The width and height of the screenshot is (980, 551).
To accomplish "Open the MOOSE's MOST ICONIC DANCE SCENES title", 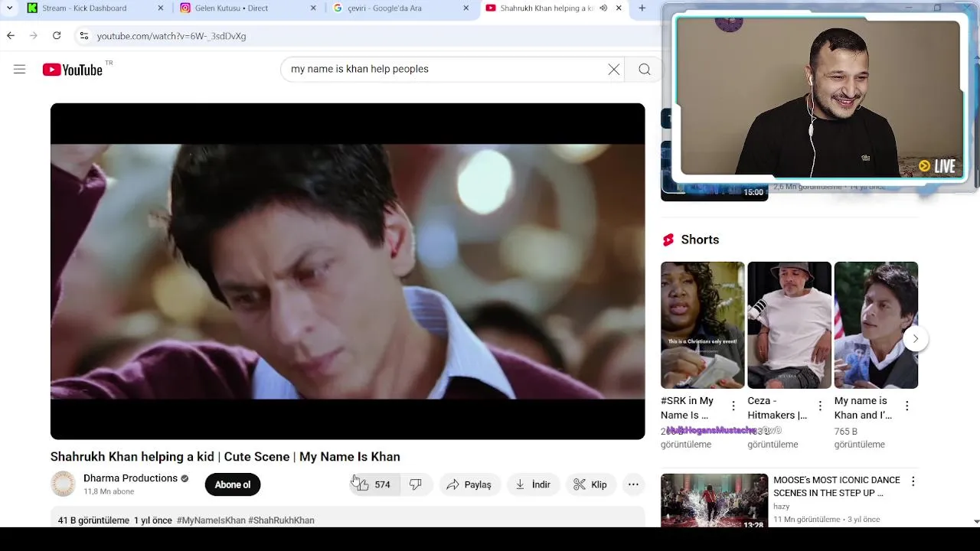I will [x=837, y=487].
